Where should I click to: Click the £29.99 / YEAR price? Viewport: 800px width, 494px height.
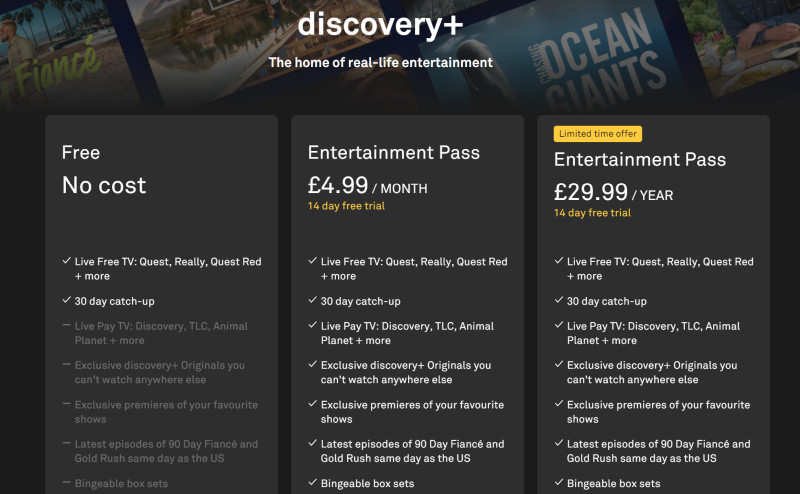[613, 192]
